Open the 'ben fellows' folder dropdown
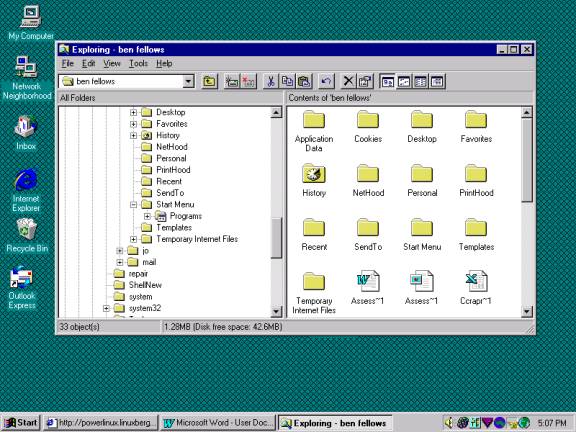Image resolution: width=576 pixels, height=432 pixels. [188, 81]
